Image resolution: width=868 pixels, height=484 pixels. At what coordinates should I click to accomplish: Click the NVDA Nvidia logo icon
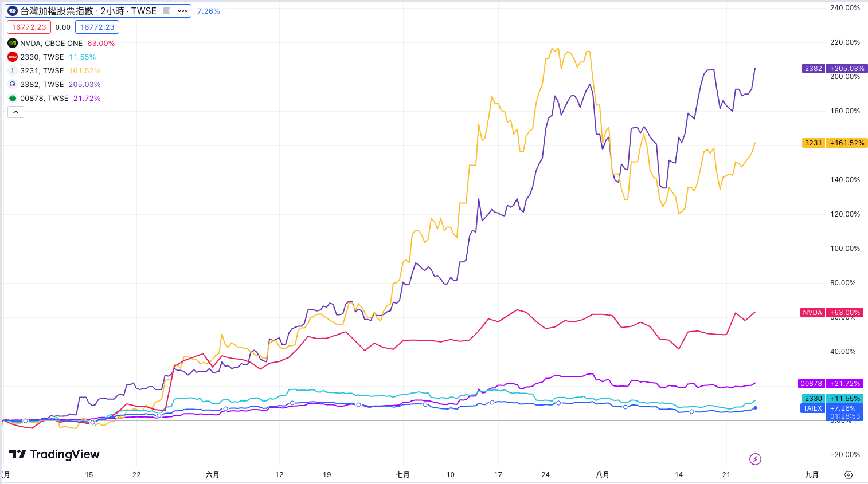click(x=13, y=43)
